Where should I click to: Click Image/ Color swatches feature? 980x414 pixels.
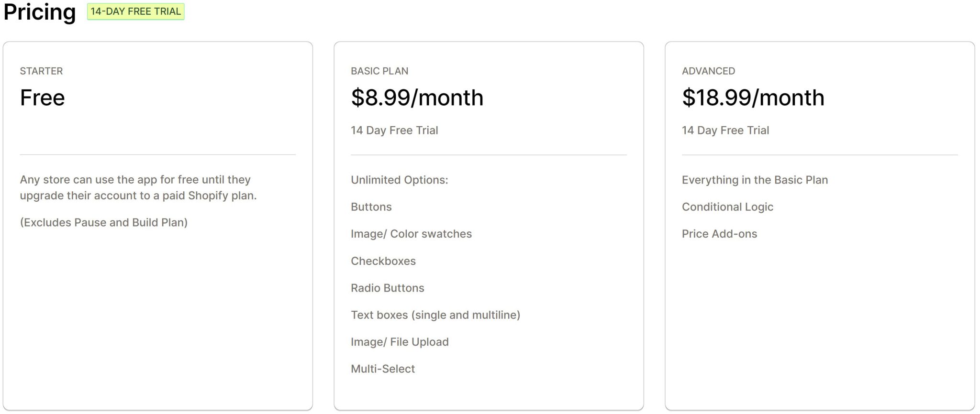[x=412, y=234]
